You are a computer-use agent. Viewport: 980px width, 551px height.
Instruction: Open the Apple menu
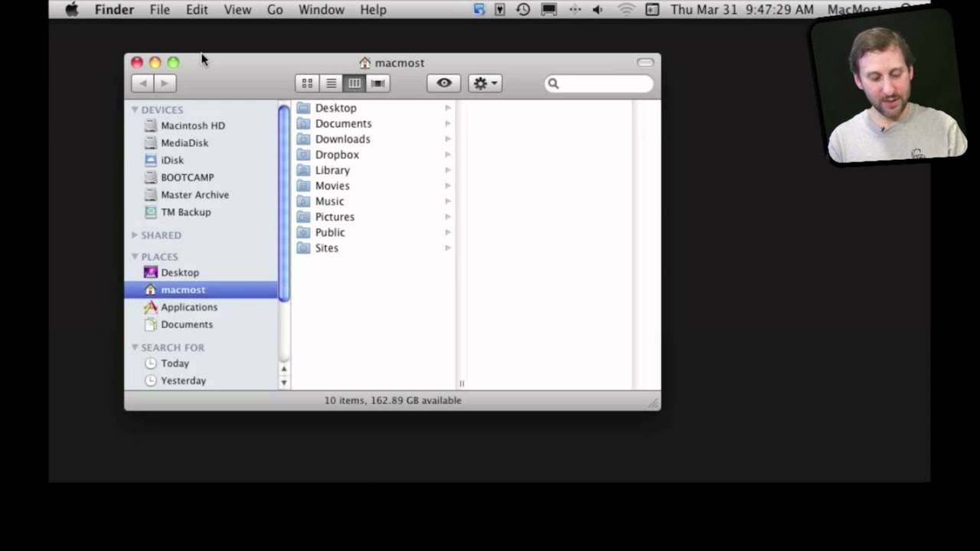click(72, 9)
